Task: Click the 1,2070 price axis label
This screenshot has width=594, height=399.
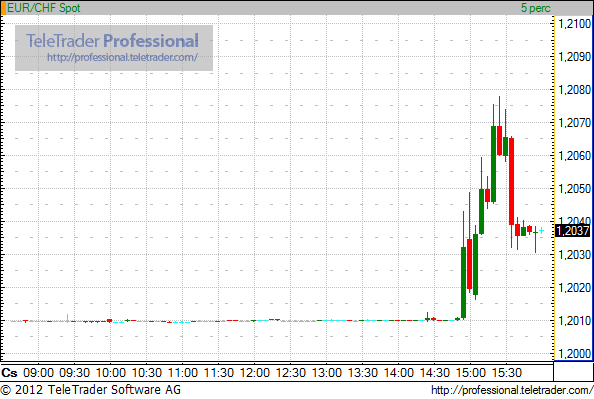Action: coord(575,123)
